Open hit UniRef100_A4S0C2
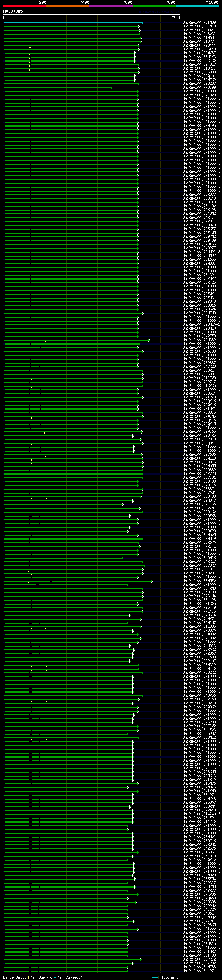Screen dimensions: 222x980 coord(199,34)
